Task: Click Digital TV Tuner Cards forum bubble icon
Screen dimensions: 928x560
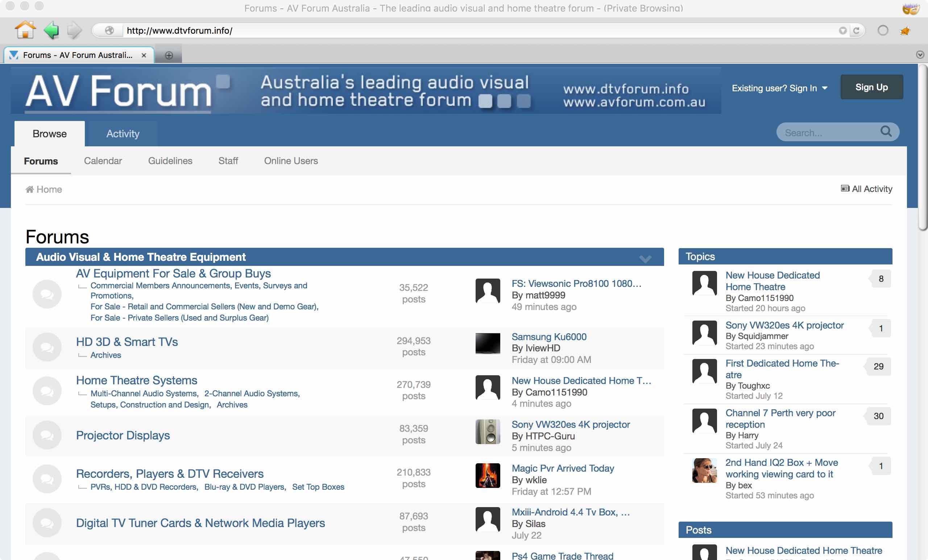Action: (47, 522)
